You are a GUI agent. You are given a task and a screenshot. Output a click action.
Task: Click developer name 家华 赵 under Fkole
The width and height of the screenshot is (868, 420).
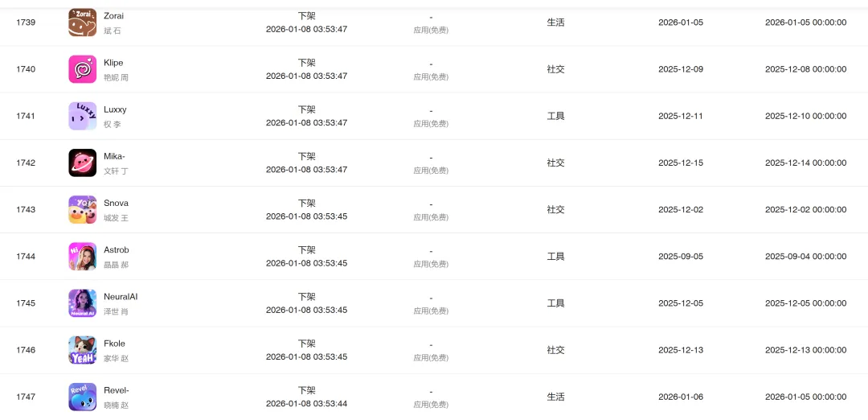(116, 359)
